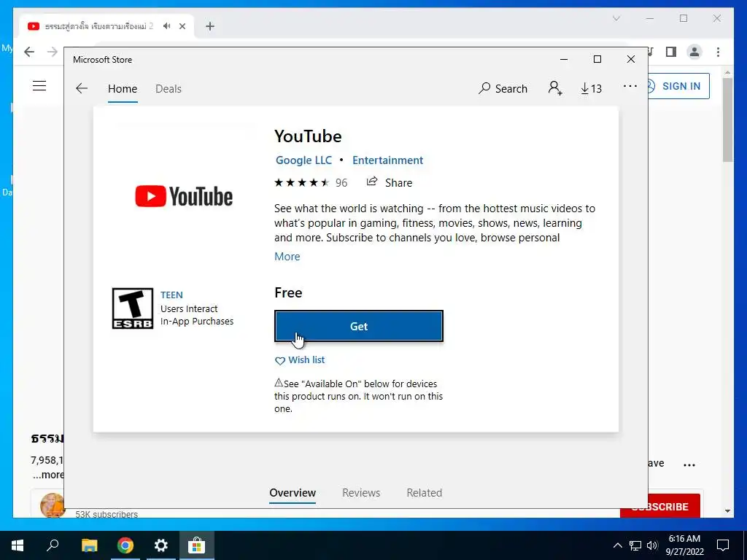
Task: Go back in Microsoft Store
Action: pos(82,88)
